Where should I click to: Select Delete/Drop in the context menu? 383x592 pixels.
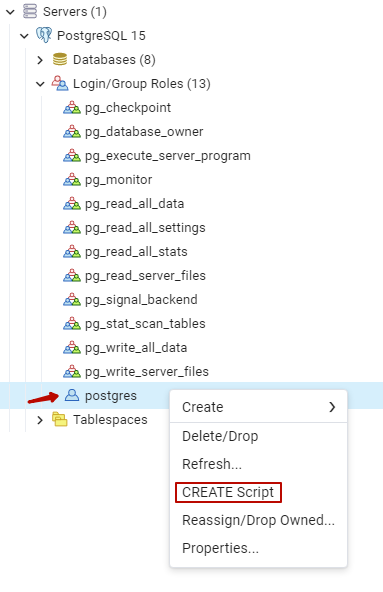tap(258, 436)
